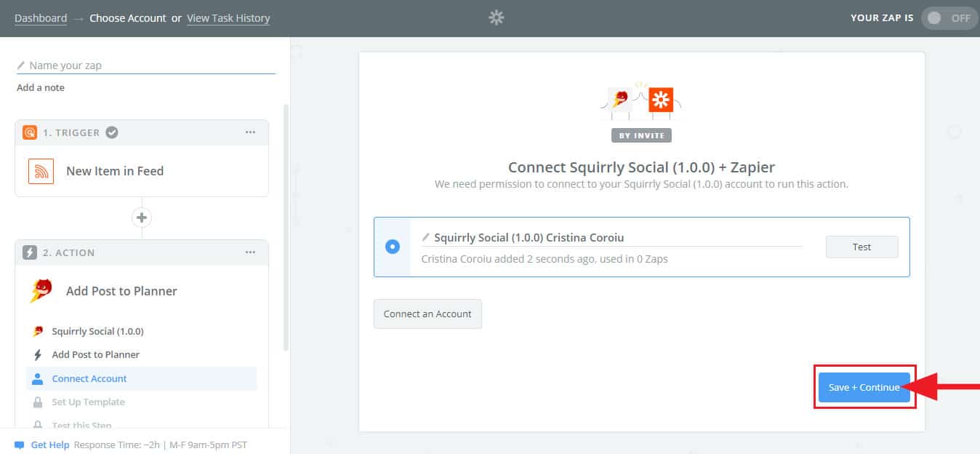
Task: Click the By Invite badge
Action: click(x=642, y=135)
